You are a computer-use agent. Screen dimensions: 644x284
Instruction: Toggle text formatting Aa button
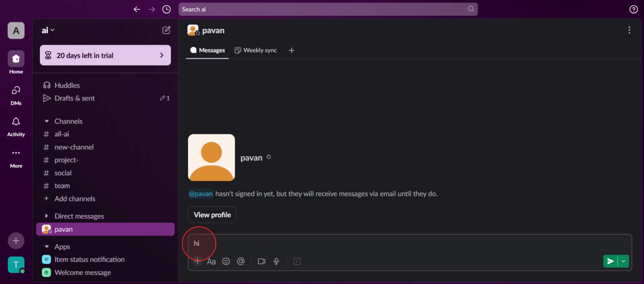point(211,261)
